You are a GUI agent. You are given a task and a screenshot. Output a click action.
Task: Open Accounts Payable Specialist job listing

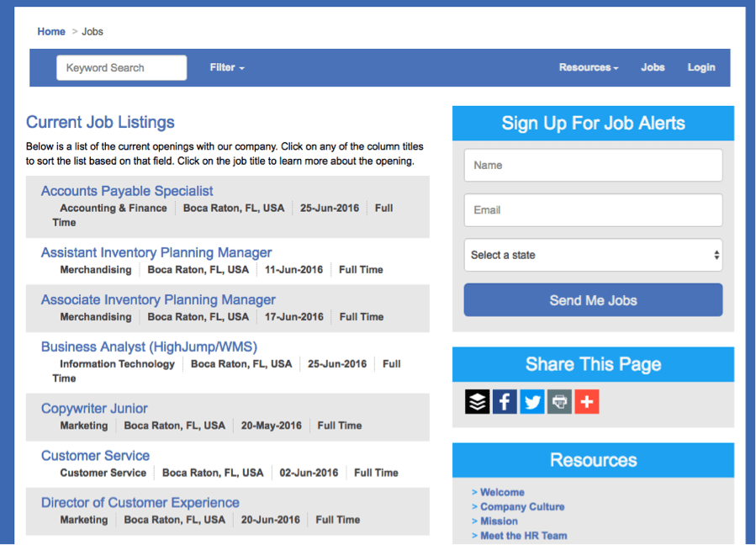point(127,191)
